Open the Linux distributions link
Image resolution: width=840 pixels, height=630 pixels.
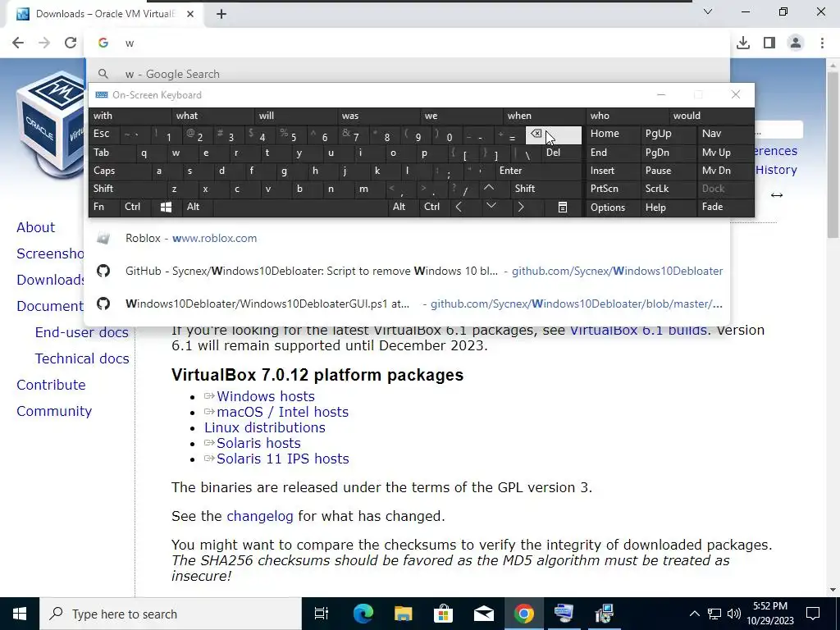[x=265, y=427]
